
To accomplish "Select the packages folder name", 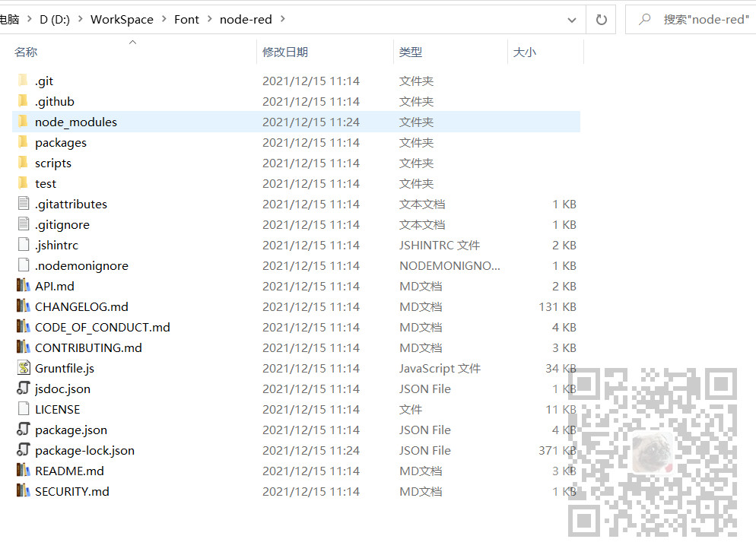I will (x=61, y=143).
